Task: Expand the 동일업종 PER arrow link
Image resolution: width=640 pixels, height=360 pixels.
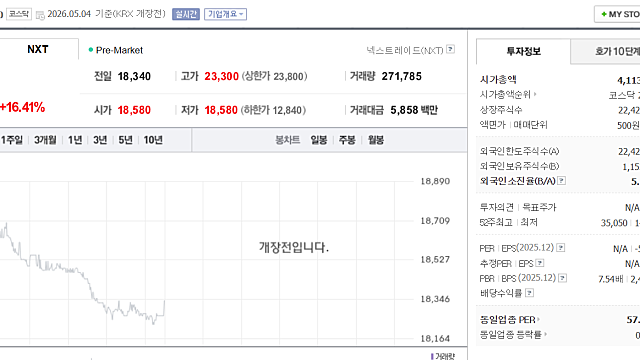Action: coord(538,319)
